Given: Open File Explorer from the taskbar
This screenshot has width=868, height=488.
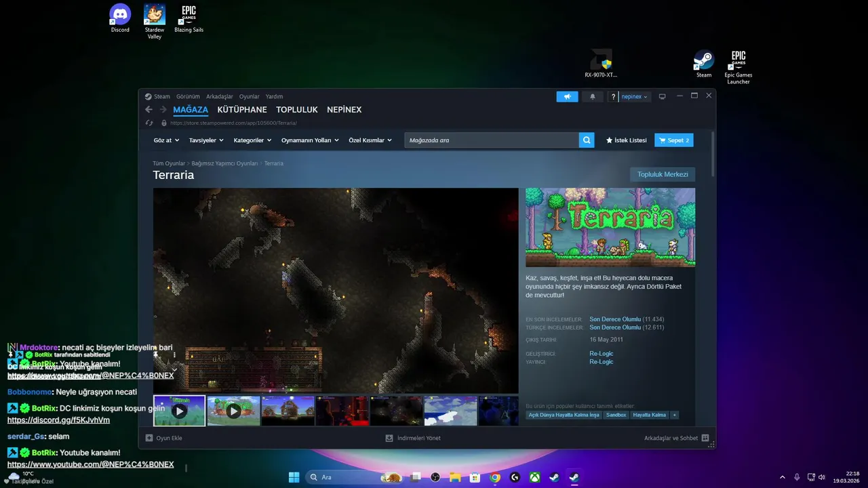Looking at the screenshot, I should tap(456, 477).
